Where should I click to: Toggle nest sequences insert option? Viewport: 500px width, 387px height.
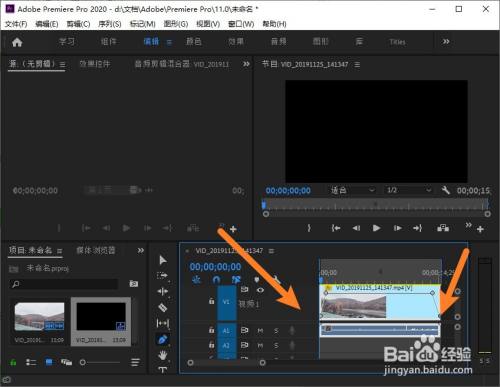196,279
